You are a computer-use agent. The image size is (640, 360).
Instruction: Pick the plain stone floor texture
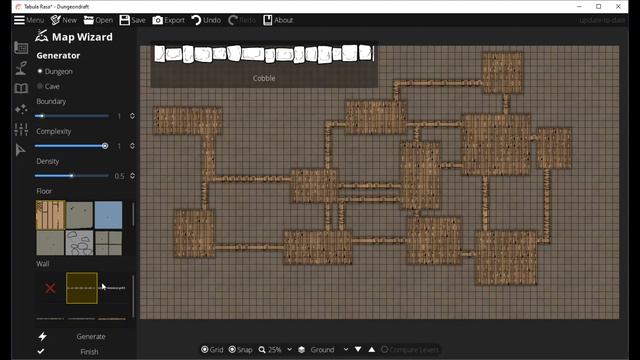(50, 243)
